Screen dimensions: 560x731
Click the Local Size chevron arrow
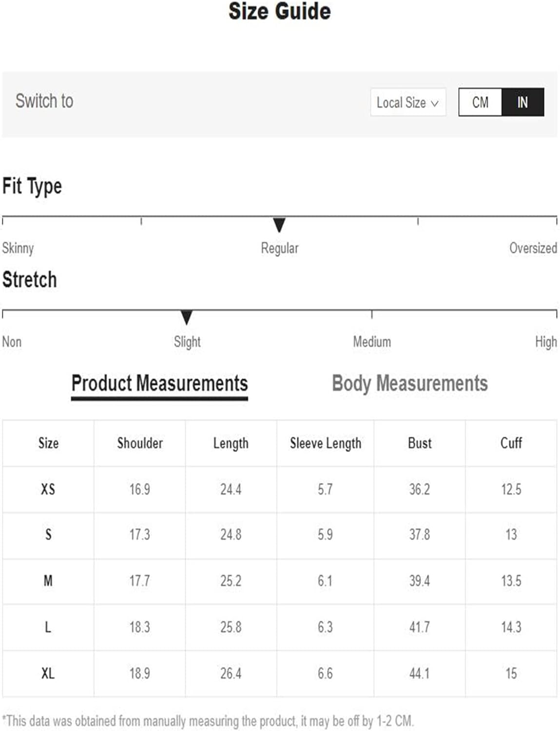[434, 103]
